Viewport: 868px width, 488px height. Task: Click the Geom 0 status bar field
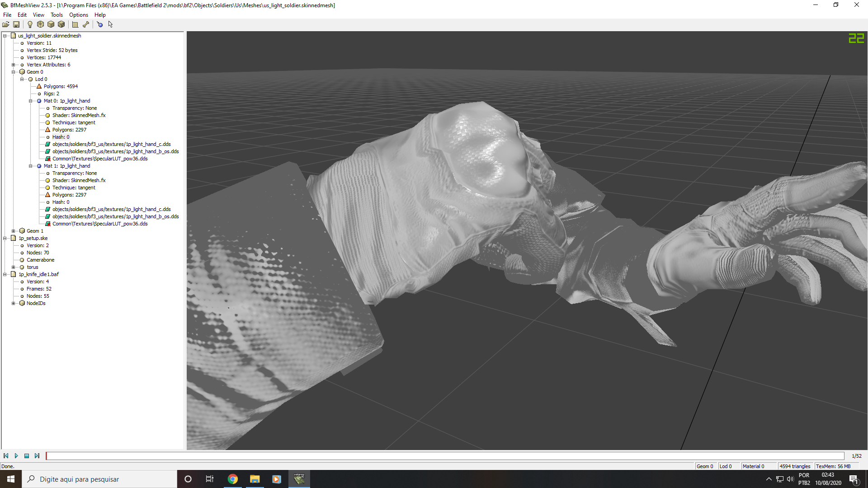(x=706, y=466)
